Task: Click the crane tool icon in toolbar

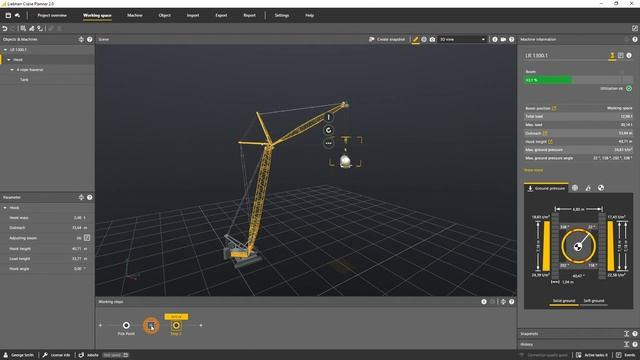Action: tap(31, 29)
